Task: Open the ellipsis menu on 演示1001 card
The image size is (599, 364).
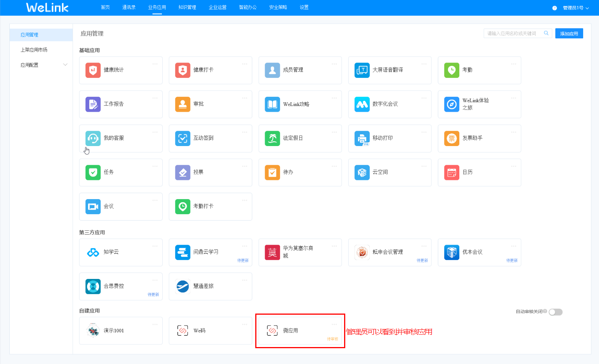Action: [155, 324]
